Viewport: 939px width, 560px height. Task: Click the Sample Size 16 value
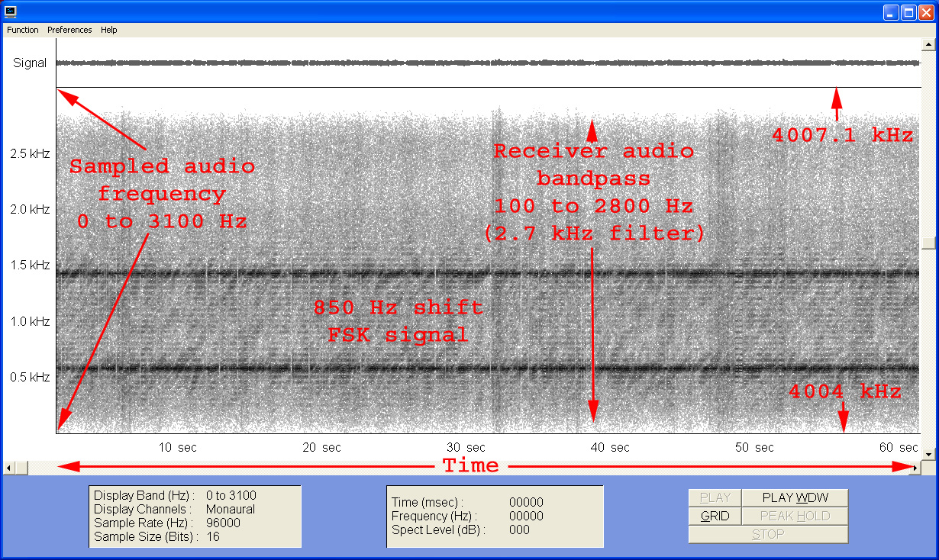(x=213, y=537)
